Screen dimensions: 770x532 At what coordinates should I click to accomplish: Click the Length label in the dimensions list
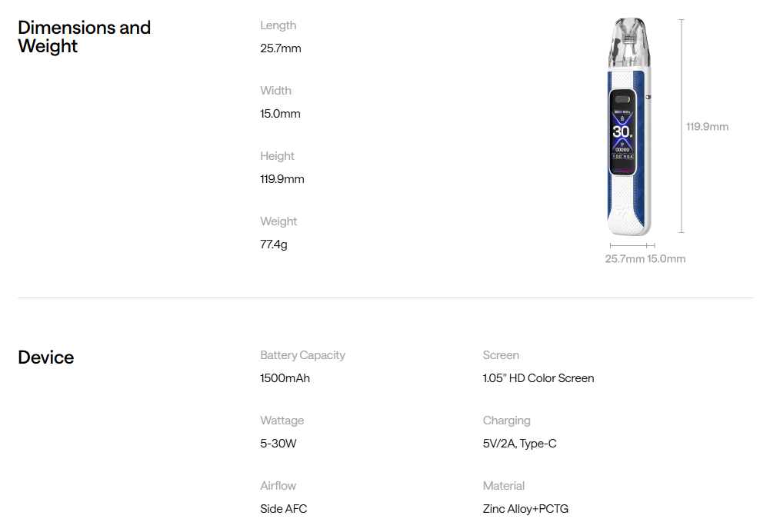coord(278,25)
